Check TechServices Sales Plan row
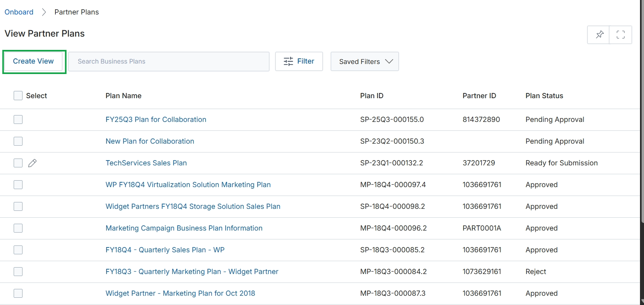 (x=18, y=163)
